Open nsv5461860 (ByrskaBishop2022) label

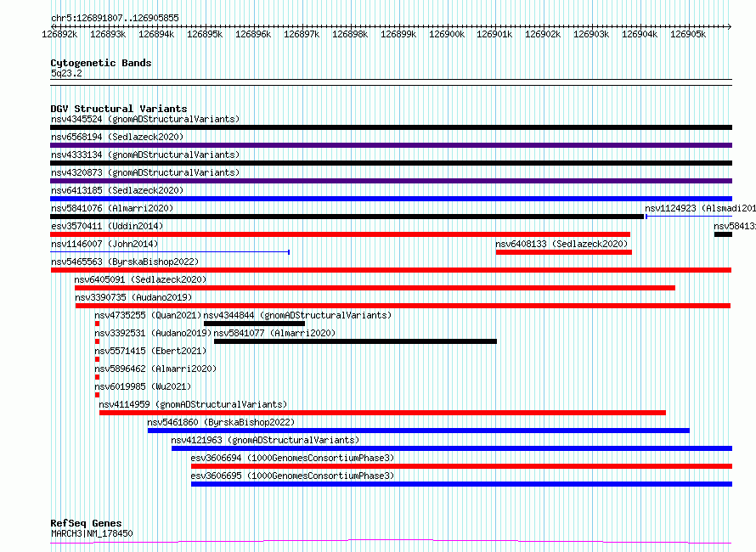tap(221, 422)
